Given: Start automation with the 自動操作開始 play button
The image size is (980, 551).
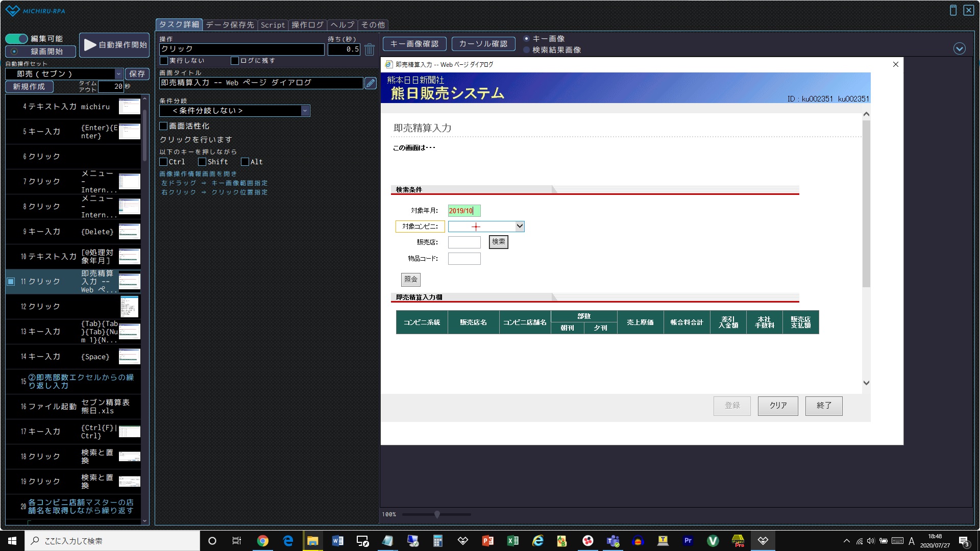Looking at the screenshot, I should [114, 45].
